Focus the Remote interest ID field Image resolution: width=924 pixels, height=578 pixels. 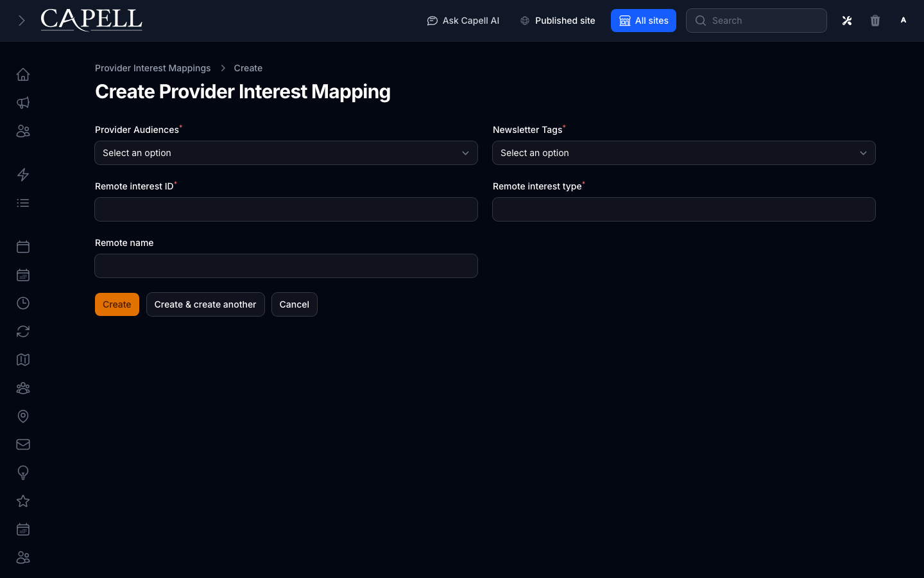[286, 209]
